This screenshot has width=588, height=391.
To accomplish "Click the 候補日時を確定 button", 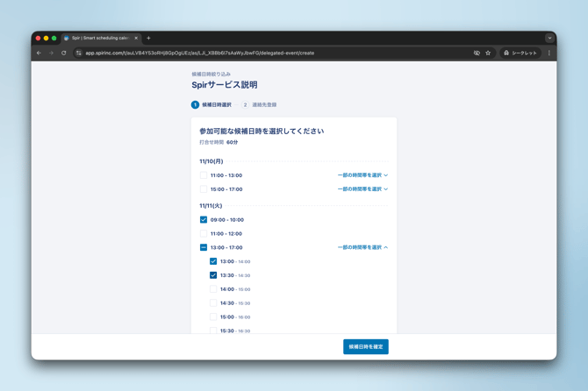I will (x=366, y=347).
